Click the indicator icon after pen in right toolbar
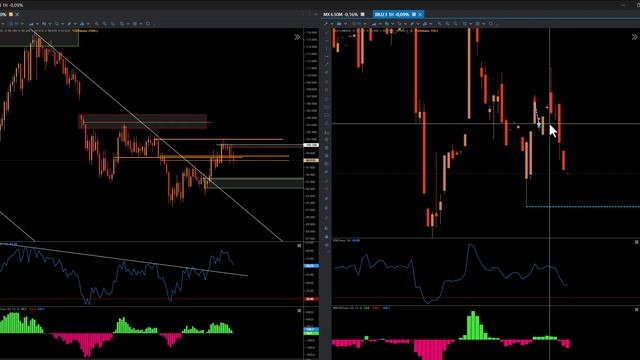640x360 pixels. click(424, 24)
